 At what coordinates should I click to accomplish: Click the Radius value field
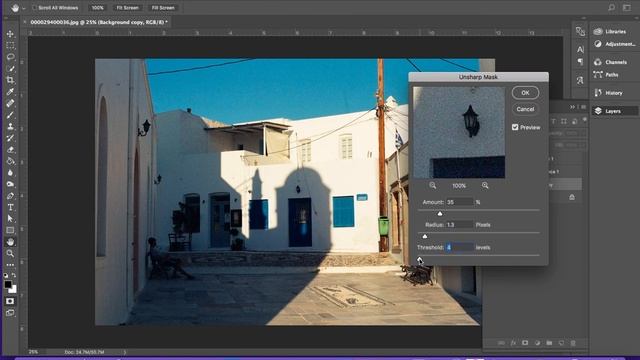tap(460, 224)
